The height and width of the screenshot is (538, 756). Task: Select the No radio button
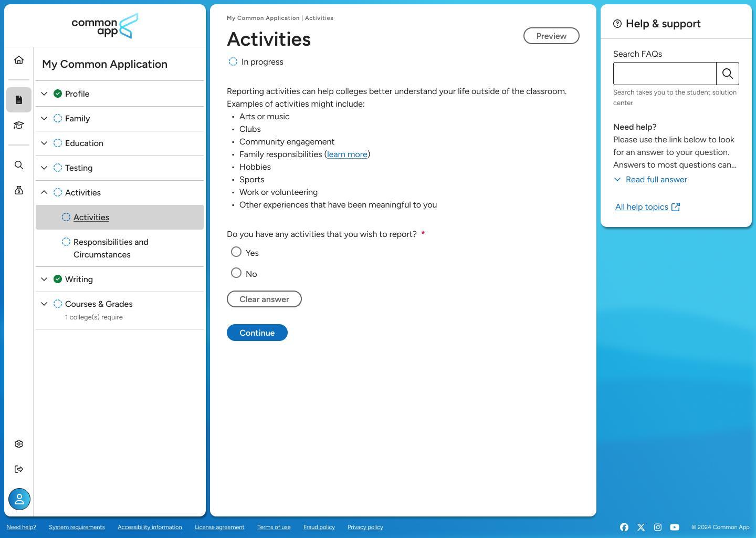pos(236,273)
